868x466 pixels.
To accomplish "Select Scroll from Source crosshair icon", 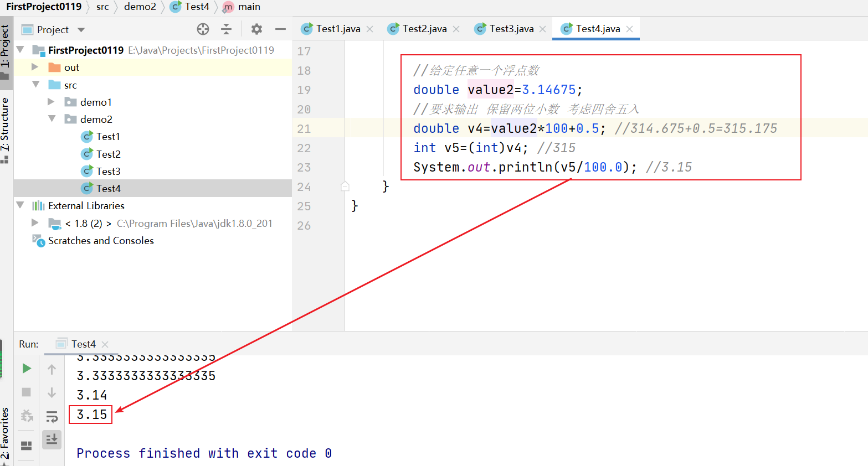I will pos(203,29).
